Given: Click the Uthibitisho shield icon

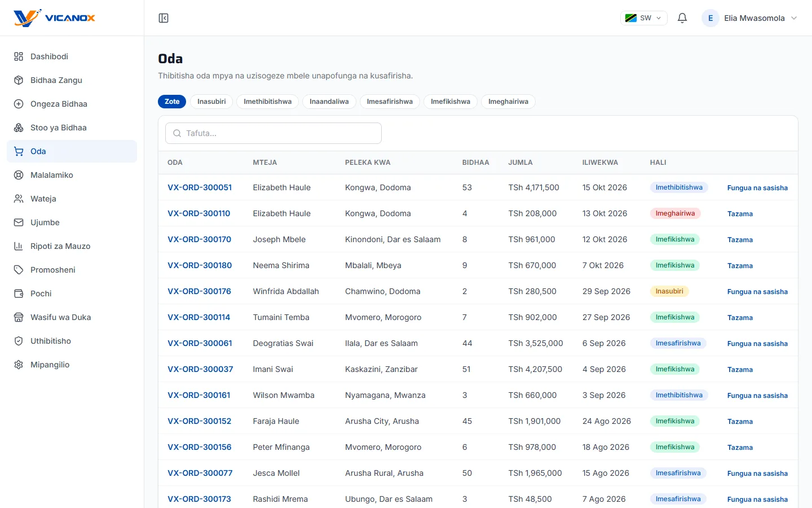Looking at the screenshot, I should point(19,341).
